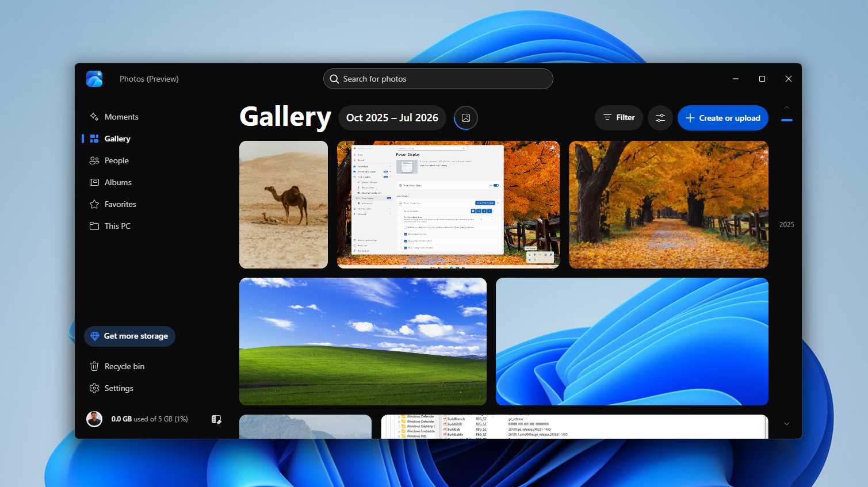Click timeline down arrow chevron
Image resolution: width=868 pixels, height=487 pixels.
pyautogui.click(x=787, y=424)
